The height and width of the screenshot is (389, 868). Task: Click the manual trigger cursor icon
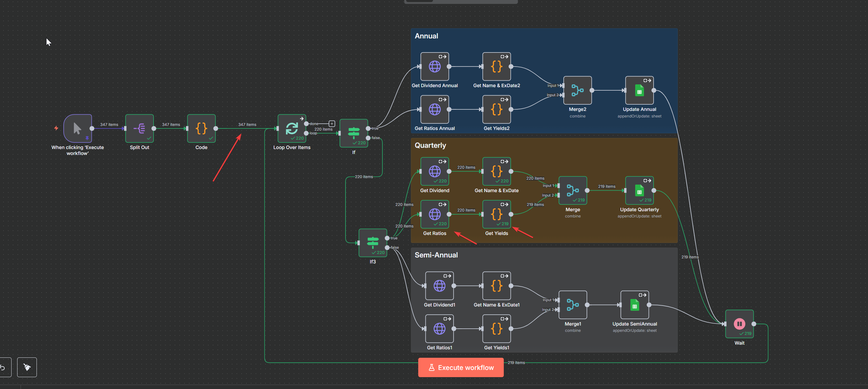77,128
